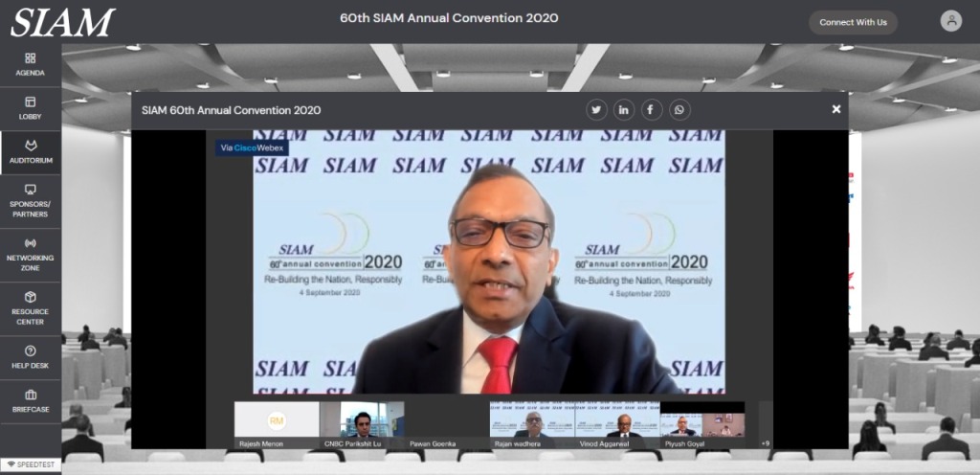Share the session on Facebook
980x475 pixels.
pyautogui.click(x=651, y=110)
